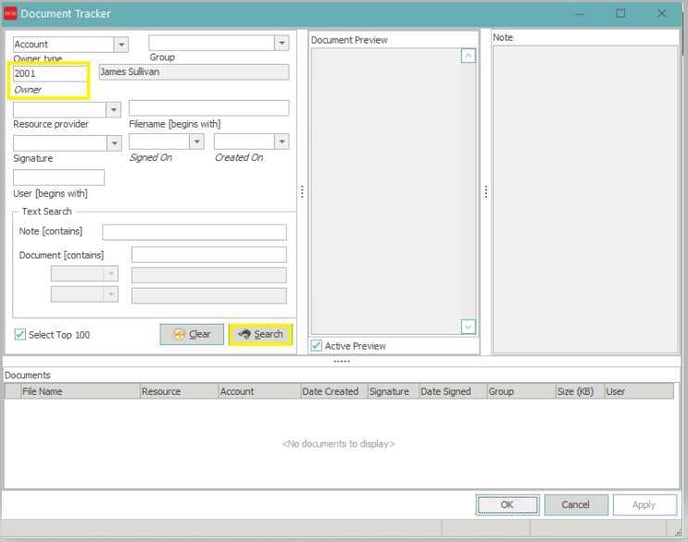Confirm with the OK button
Viewport: 688px width, 542px height.
[507, 505]
